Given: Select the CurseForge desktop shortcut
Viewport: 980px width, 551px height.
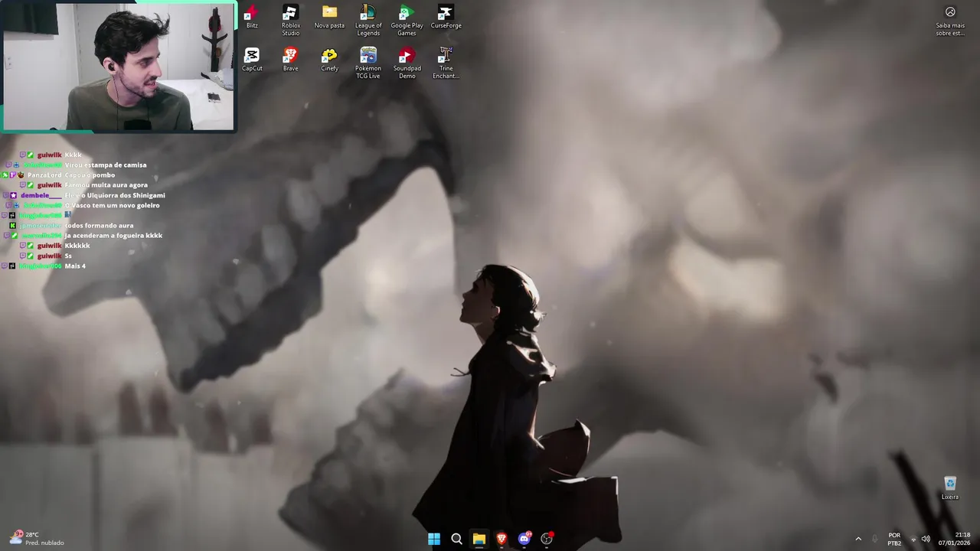Looking at the screenshot, I should point(446,17).
